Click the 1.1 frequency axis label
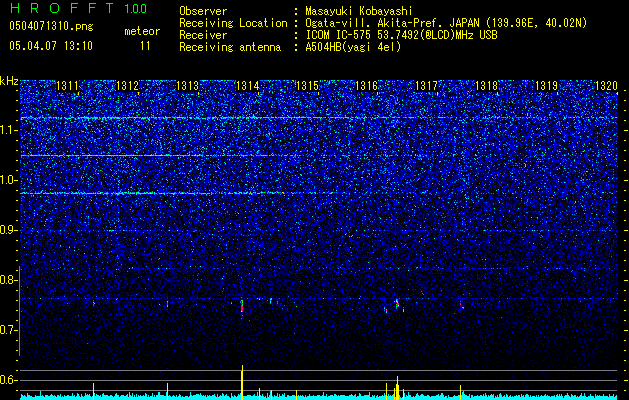This screenshot has width=629, height=400. 8,130
